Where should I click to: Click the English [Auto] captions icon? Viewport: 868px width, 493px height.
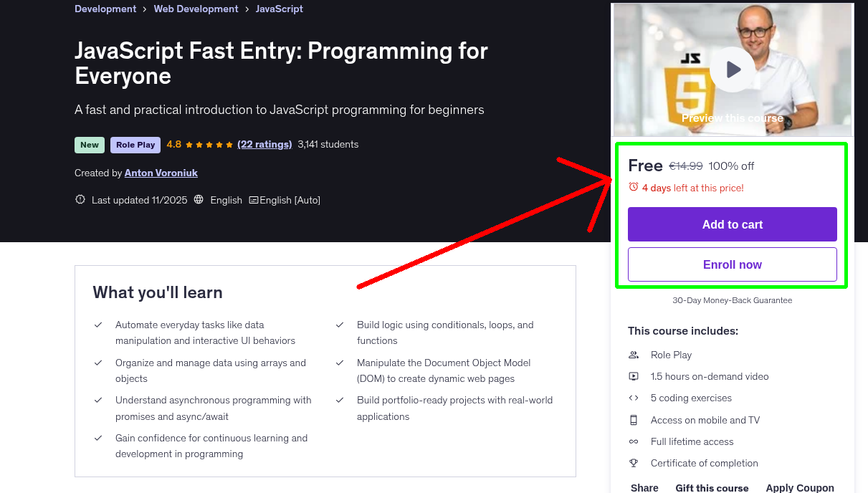click(252, 200)
